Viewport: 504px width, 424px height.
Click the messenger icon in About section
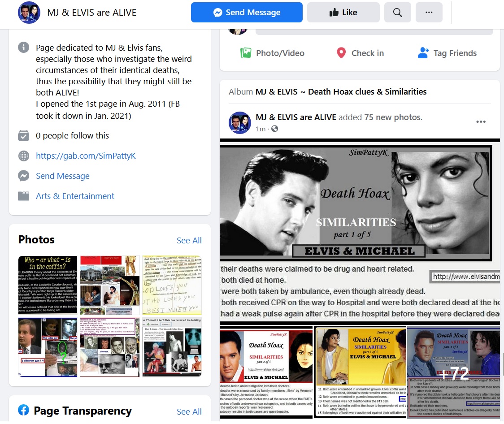point(23,176)
